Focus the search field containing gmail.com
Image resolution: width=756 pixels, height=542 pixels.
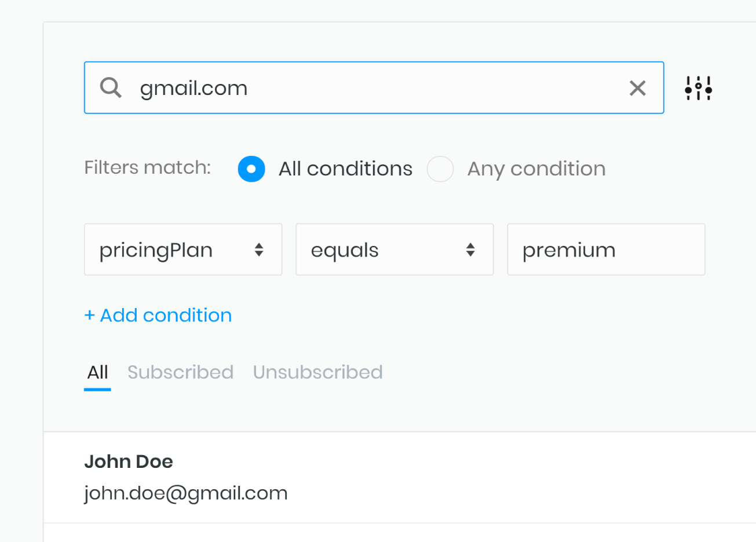pos(374,87)
